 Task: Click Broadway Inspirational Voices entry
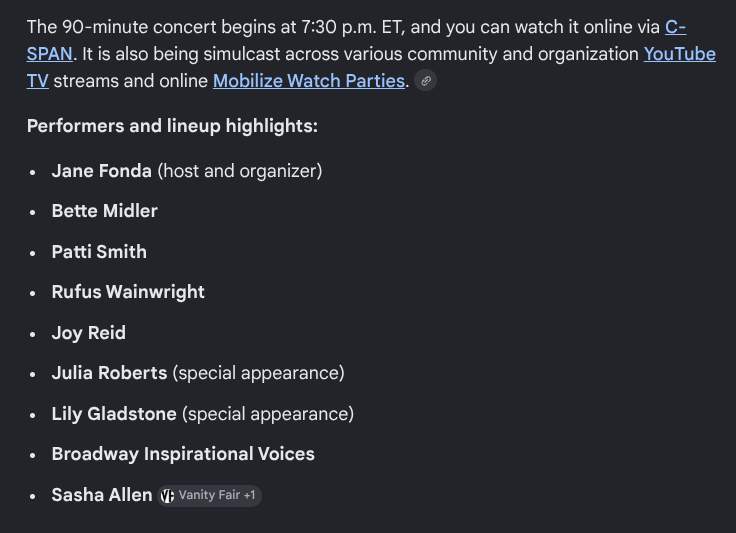(183, 454)
